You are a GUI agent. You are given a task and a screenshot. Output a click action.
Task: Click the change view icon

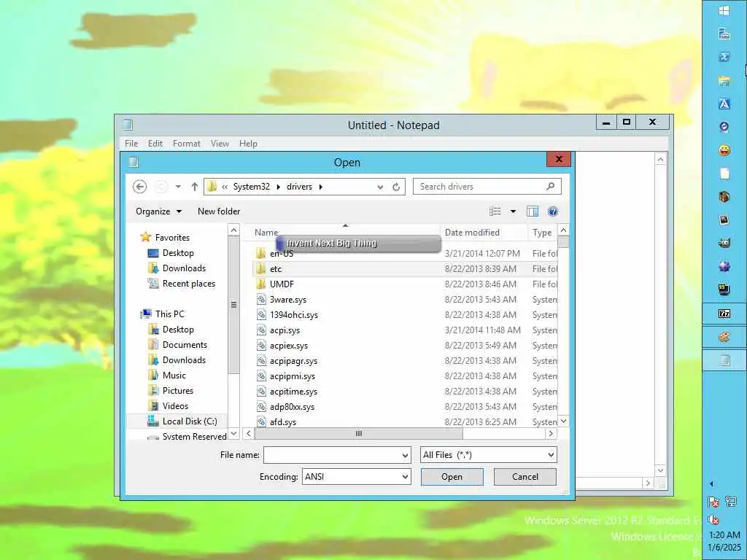(495, 211)
